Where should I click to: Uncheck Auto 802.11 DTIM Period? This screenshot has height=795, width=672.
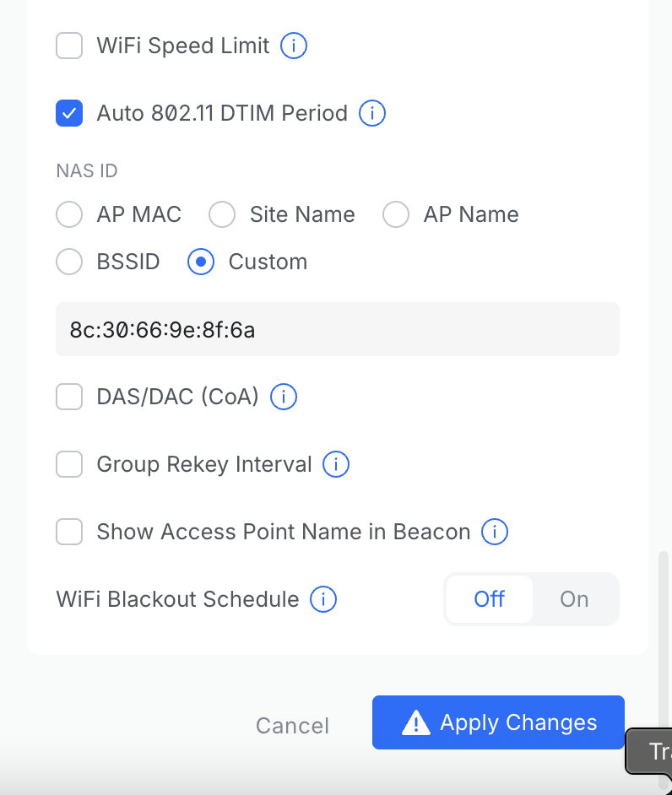coord(69,113)
